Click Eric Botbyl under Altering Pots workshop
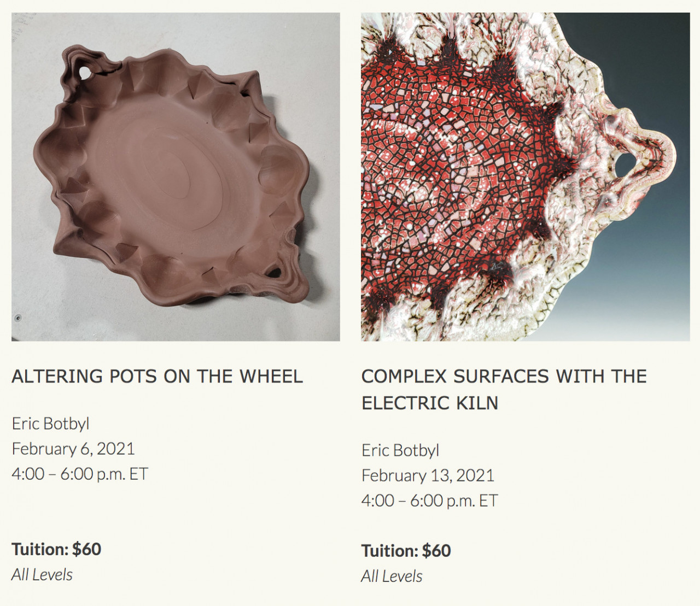The height and width of the screenshot is (606, 700). pyautogui.click(x=50, y=423)
